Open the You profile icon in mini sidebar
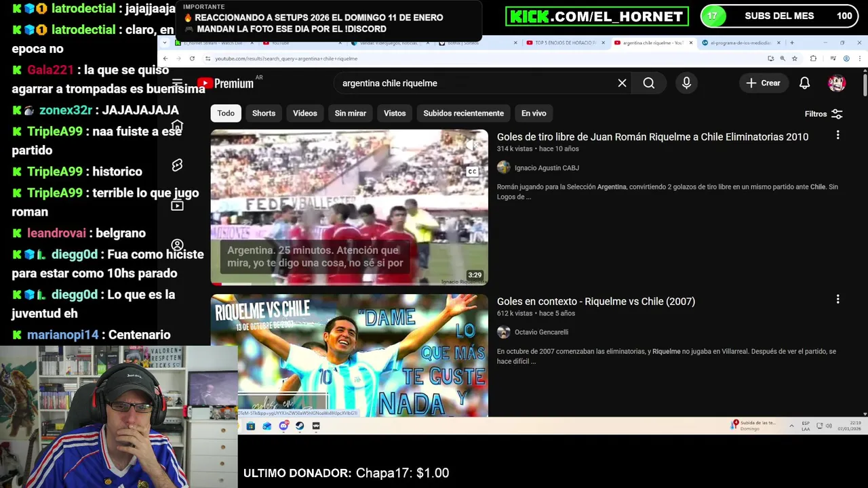This screenshot has height=488, width=868. point(177,245)
